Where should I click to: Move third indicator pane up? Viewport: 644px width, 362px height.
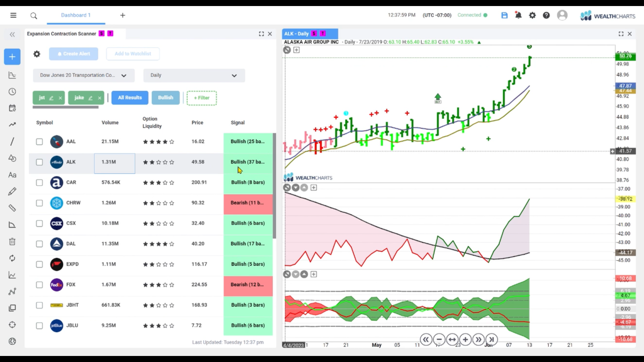click(x=304, y=275)
